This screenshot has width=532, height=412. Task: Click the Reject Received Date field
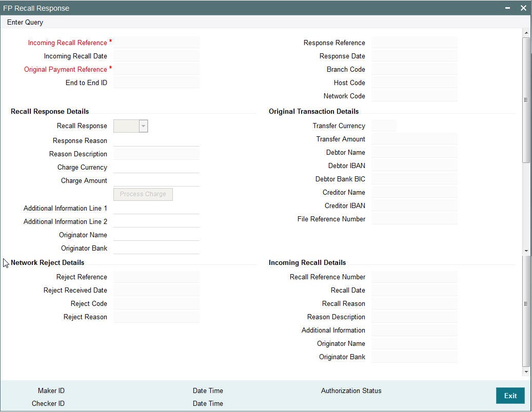tap(156, 290)
